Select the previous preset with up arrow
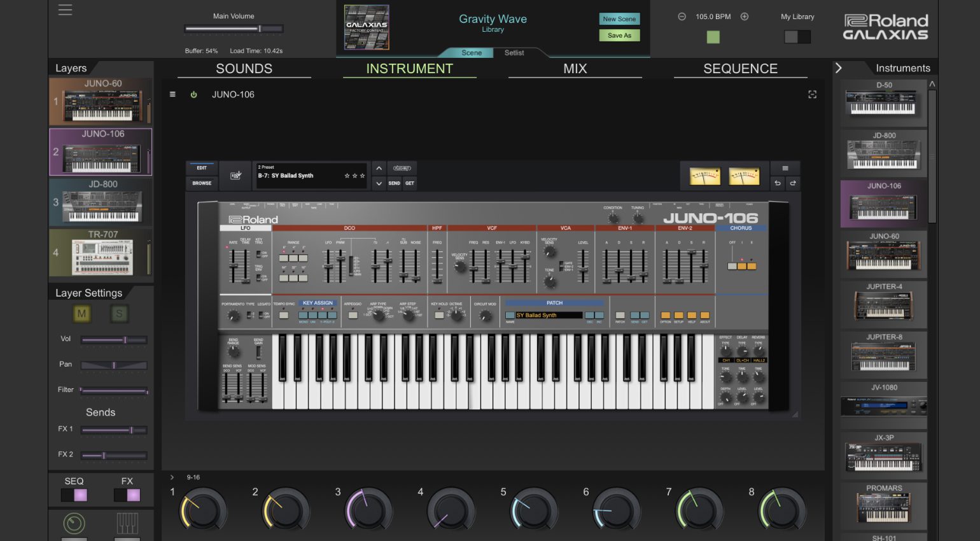The image size is (980, 541). [x=379, y=168]
